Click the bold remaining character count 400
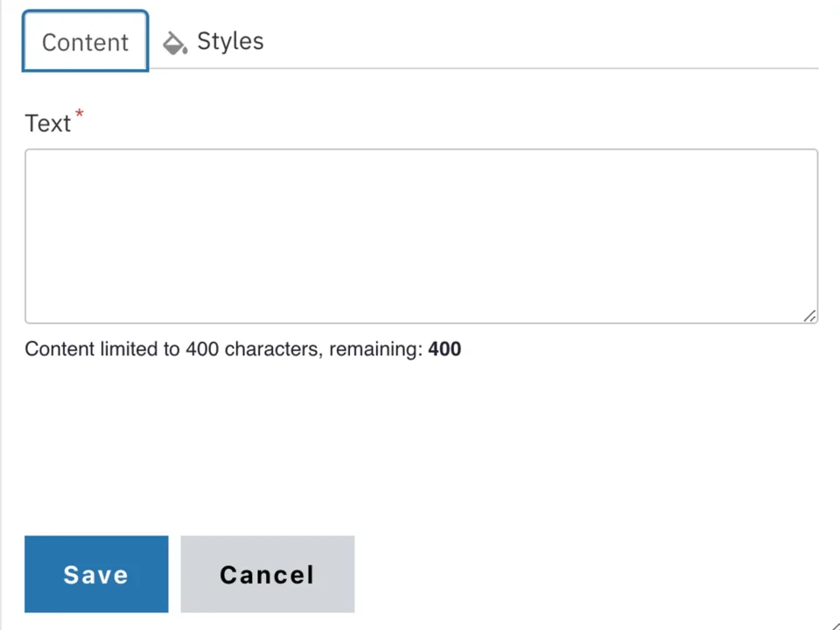 (444, 348)
